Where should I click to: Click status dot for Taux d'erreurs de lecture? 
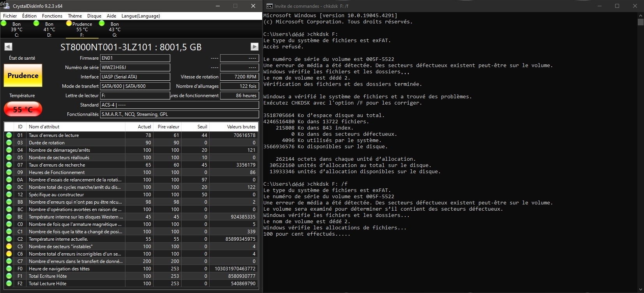(9, 135)
